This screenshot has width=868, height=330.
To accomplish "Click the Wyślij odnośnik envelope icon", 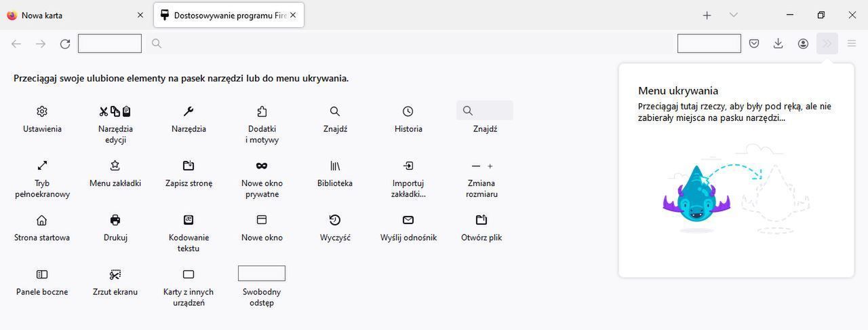I will pos(408,220).
